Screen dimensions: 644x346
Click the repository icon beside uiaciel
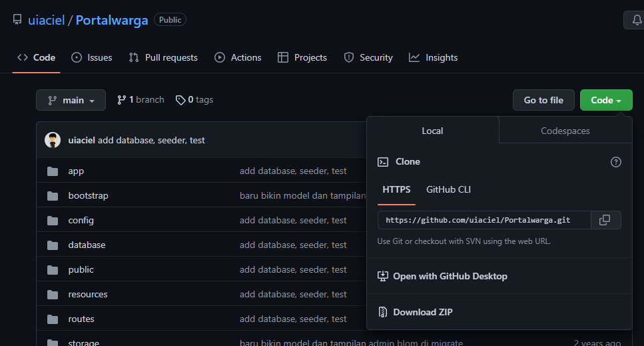click(17, 19)
